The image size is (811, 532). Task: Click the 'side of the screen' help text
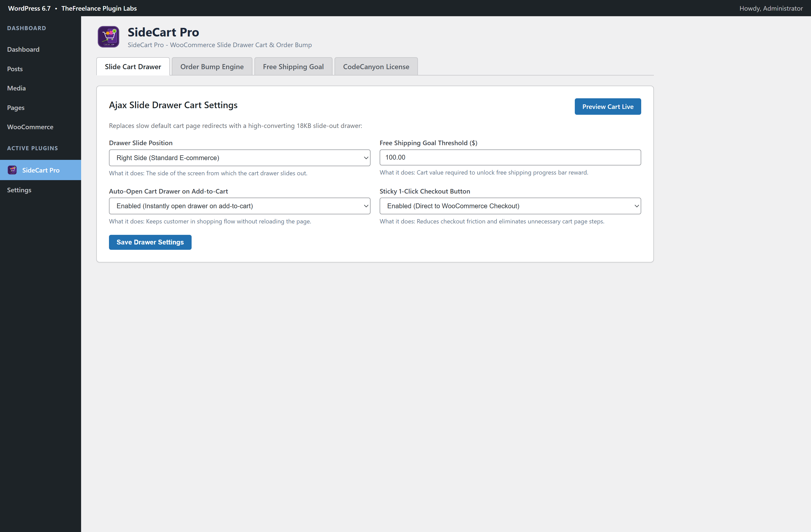[x=208, y=173]
